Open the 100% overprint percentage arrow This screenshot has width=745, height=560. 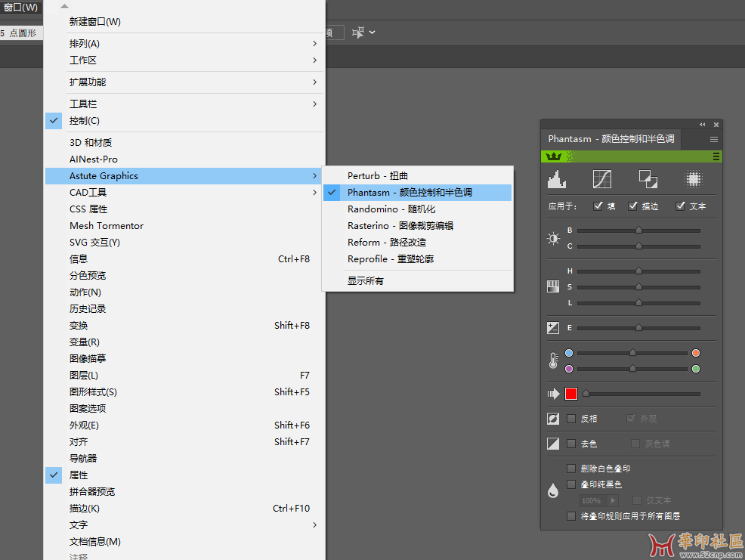tap(613, 500)
